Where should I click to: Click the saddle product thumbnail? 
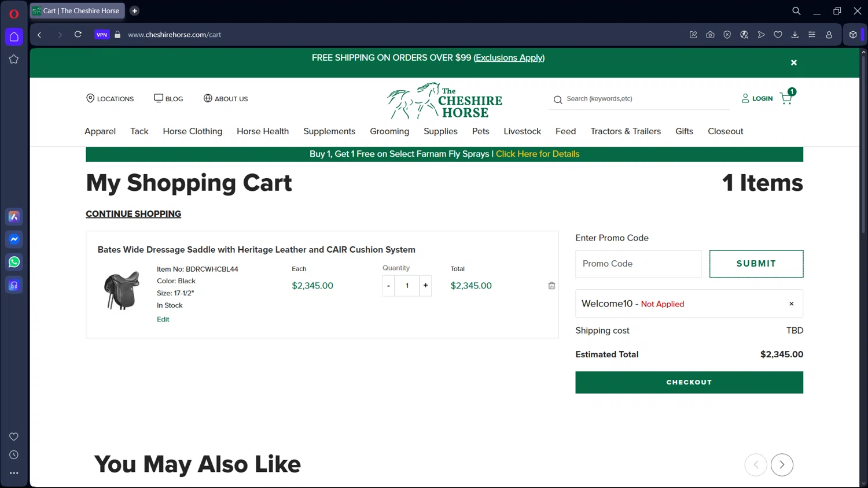(122, 290)
